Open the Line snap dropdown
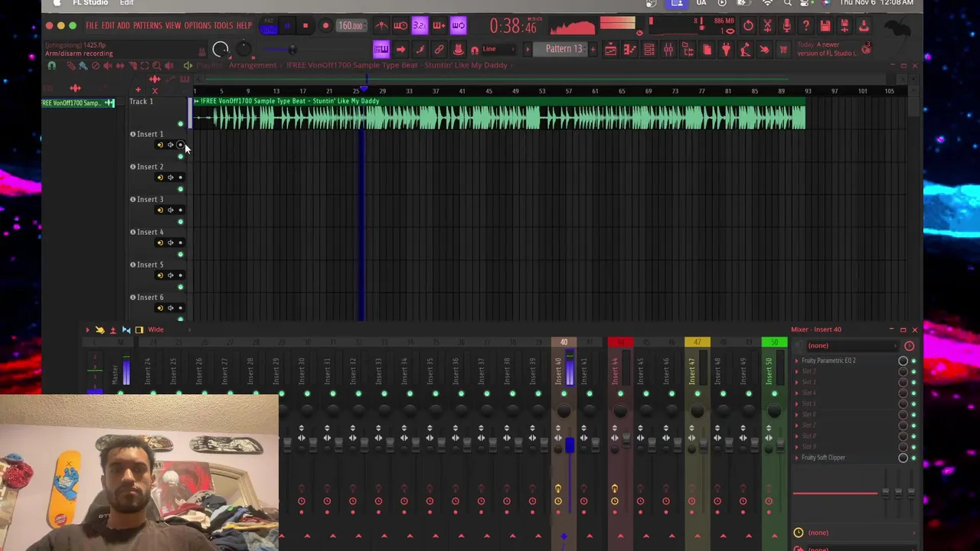The width and height of the screenshot is (980, 551). [497, 50]
